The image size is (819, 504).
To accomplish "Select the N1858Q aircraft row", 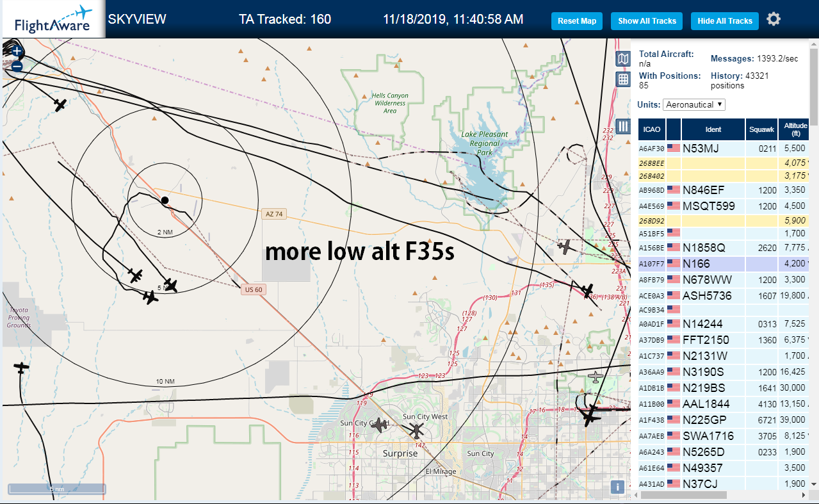I will pos(724,248).
